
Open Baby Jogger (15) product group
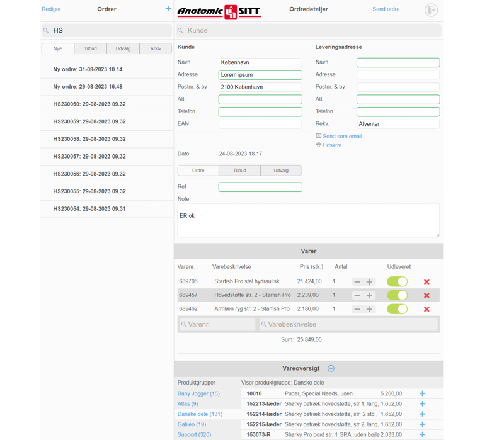198,393
